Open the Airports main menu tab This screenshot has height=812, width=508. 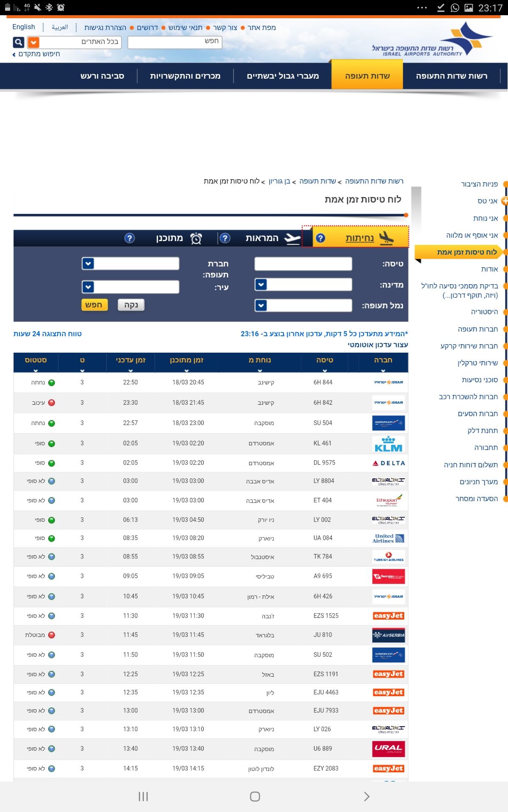(x=367, y=76)
